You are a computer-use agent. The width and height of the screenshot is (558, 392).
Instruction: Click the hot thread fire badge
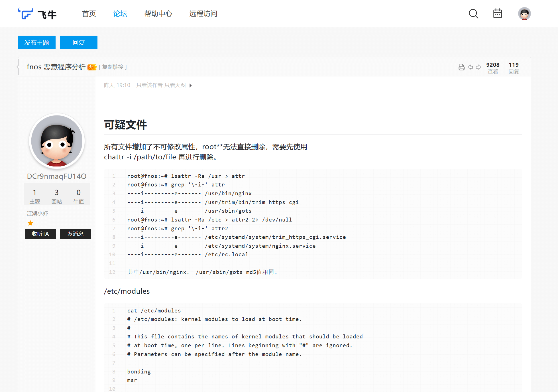click(92, 67)
